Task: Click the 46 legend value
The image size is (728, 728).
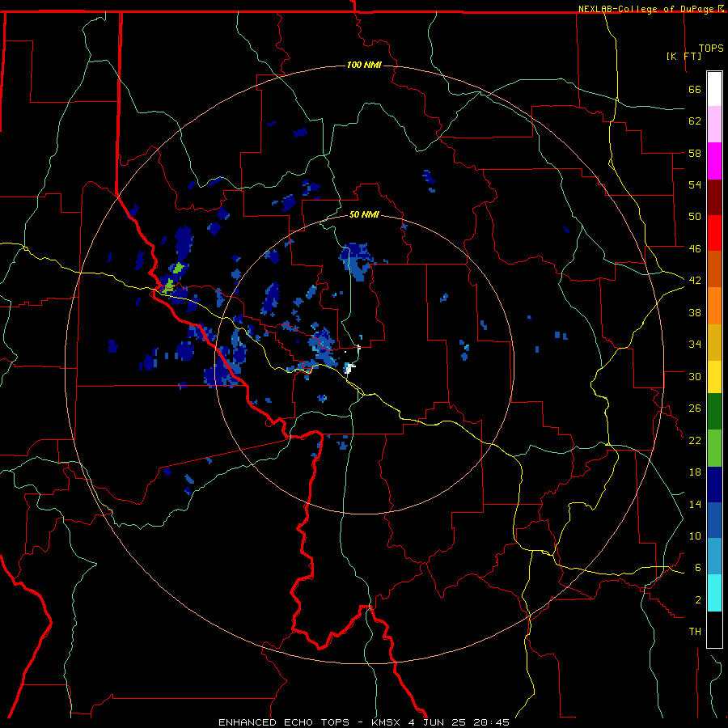Action: (x=695, y=249)
